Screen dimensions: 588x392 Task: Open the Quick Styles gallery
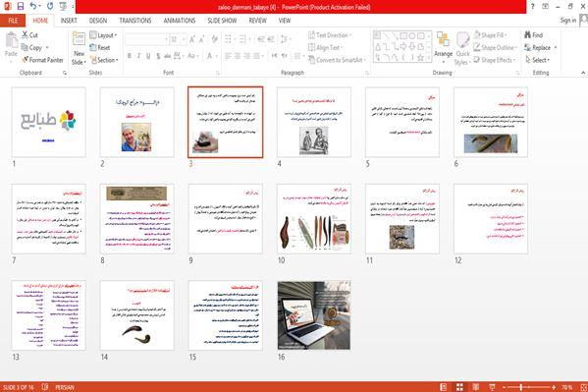tap(462, 49)
